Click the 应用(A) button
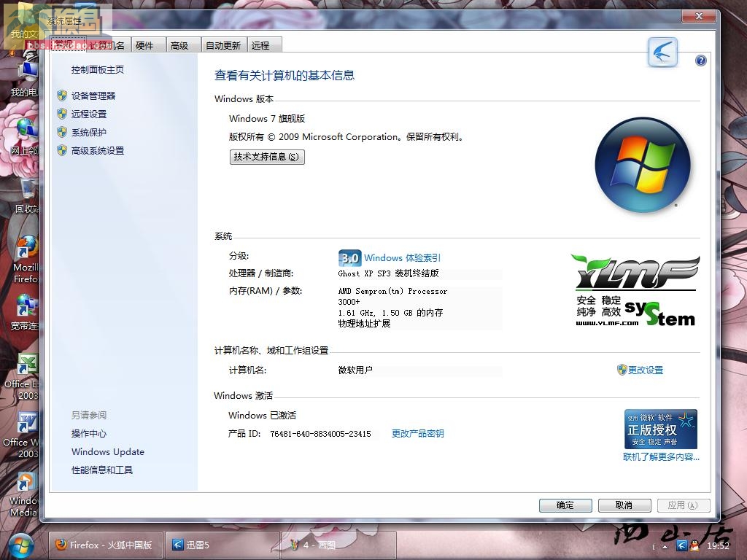747x560 pixels. pos(683,505)
